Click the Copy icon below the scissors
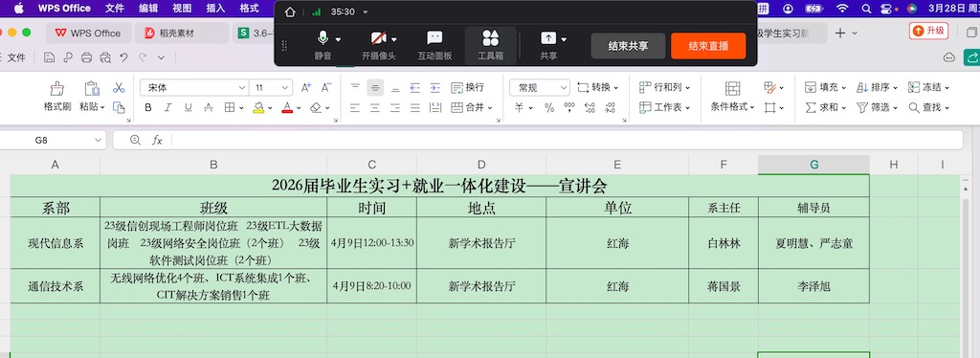 119,107
